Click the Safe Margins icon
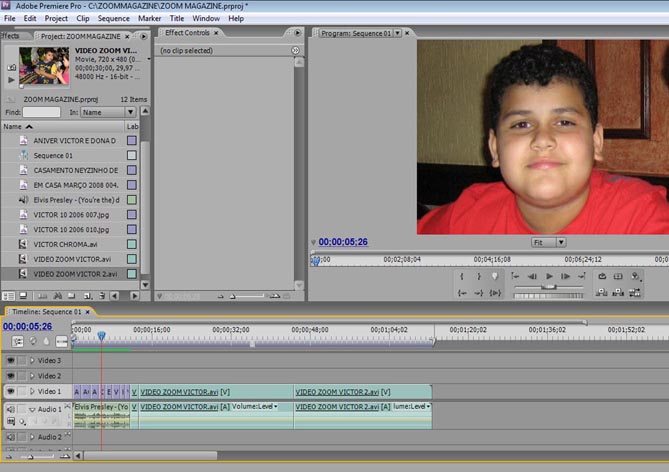669x472 pixels. pyautogui.click(x=619, y=276)
